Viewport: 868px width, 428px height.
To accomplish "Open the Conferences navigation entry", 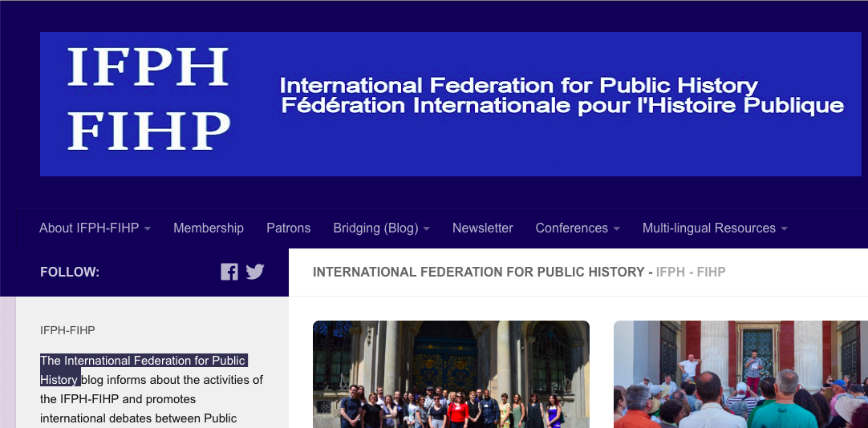I will [572, 228].
